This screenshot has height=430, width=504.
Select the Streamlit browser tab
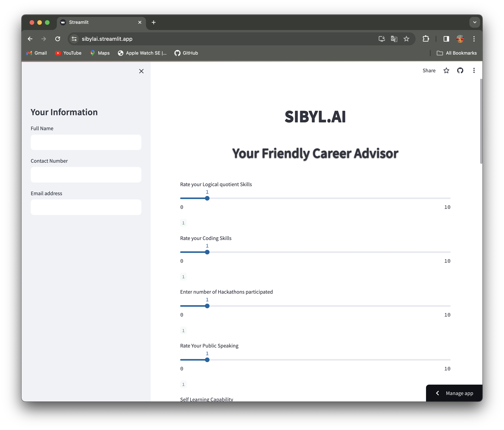(100, 22)
